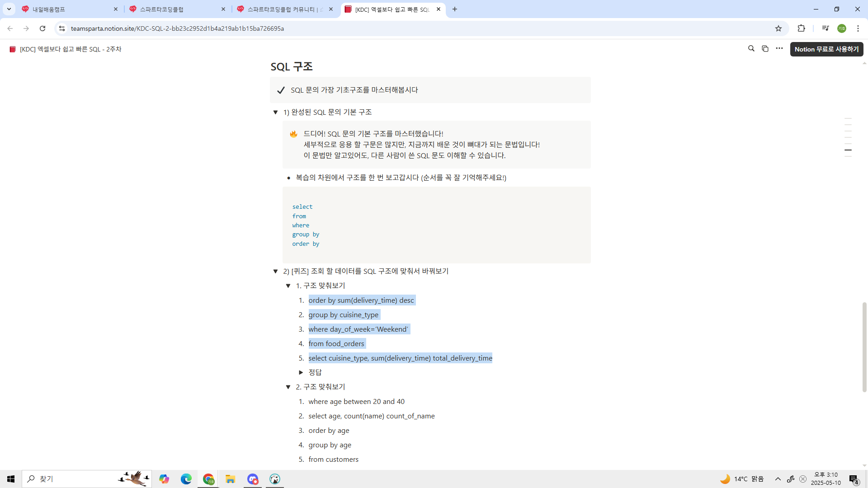Jump using the table-of-contents active marker
This screenshot has height=488, width=868.
(x=848, y=150)
